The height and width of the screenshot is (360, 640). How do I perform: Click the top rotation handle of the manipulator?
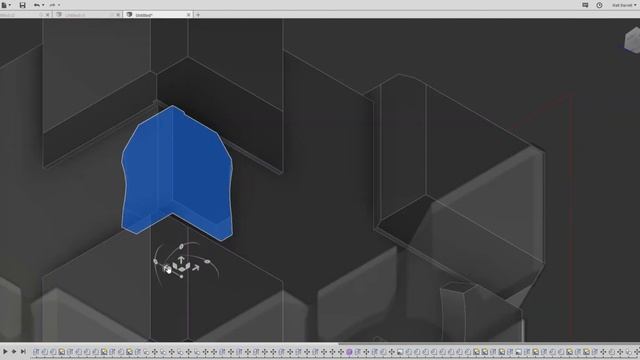tap(181, 247)
